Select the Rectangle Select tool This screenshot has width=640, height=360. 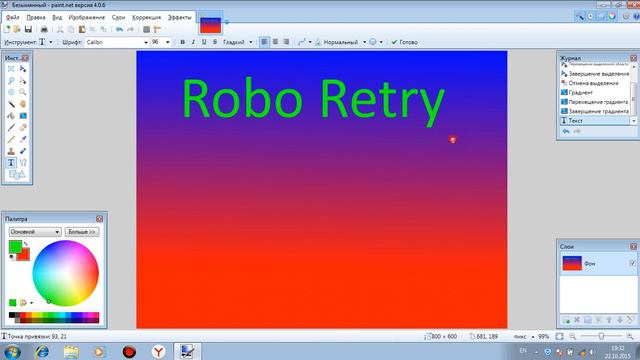click(x=11, y=69)
